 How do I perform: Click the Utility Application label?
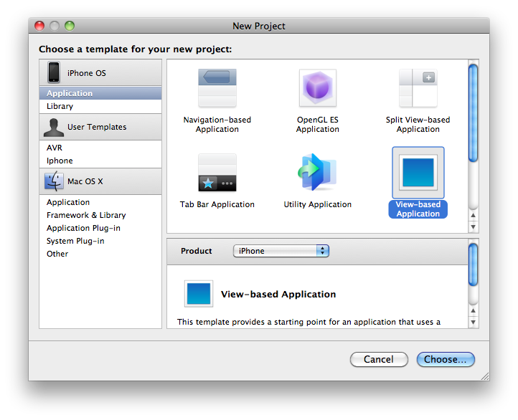[318, 204]
